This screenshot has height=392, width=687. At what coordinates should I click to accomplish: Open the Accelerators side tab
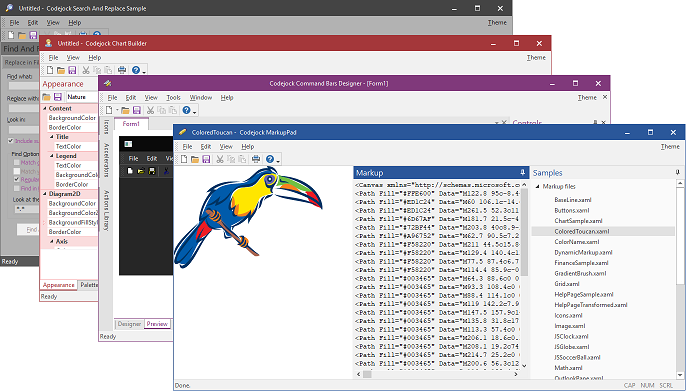106,160
